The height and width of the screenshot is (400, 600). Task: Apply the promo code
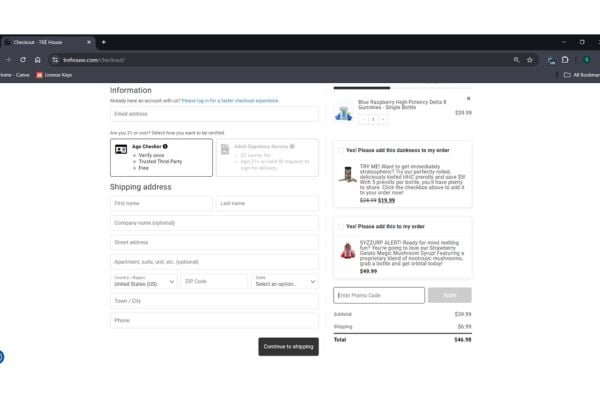[450, 295]
